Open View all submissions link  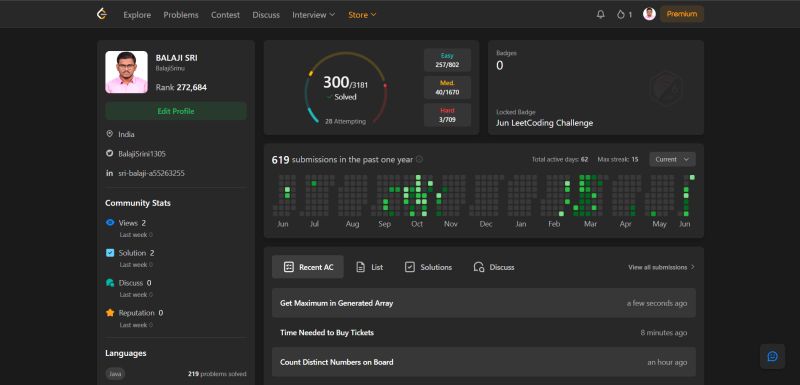click(661, 267)
